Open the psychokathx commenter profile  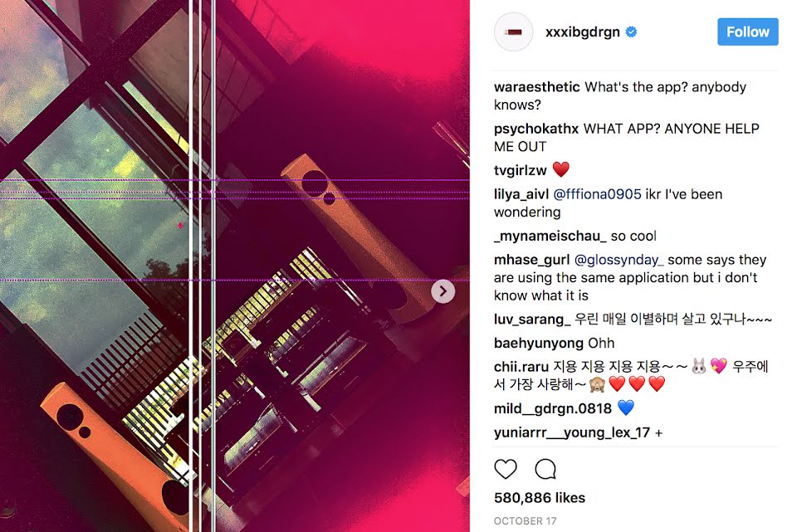tap(536, 129)
